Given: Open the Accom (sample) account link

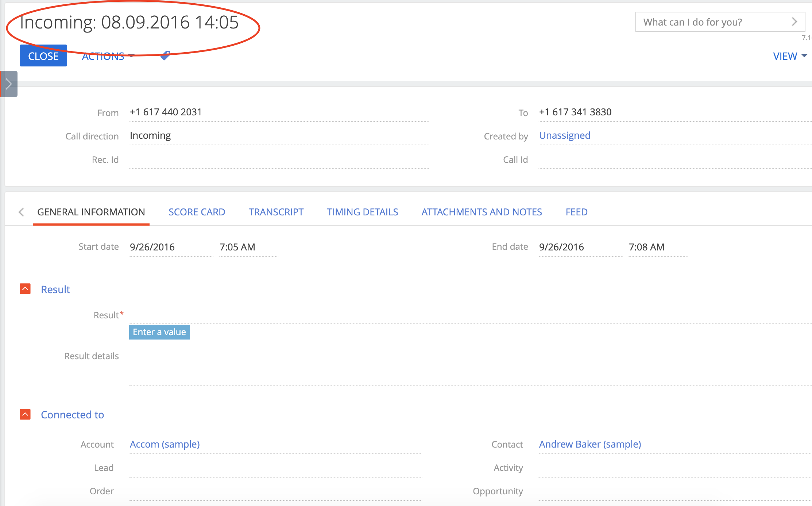Looking at the screenshot, I should [165, 444].
